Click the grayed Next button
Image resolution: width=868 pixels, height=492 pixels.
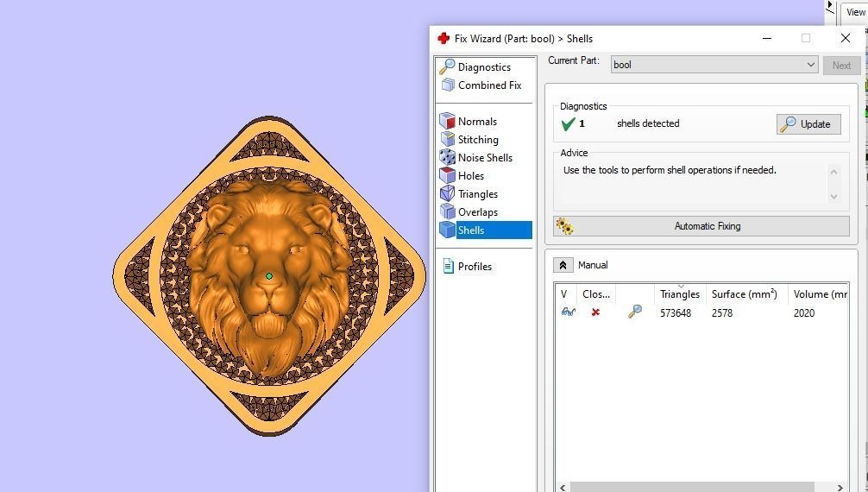click(x=841, y=66)
